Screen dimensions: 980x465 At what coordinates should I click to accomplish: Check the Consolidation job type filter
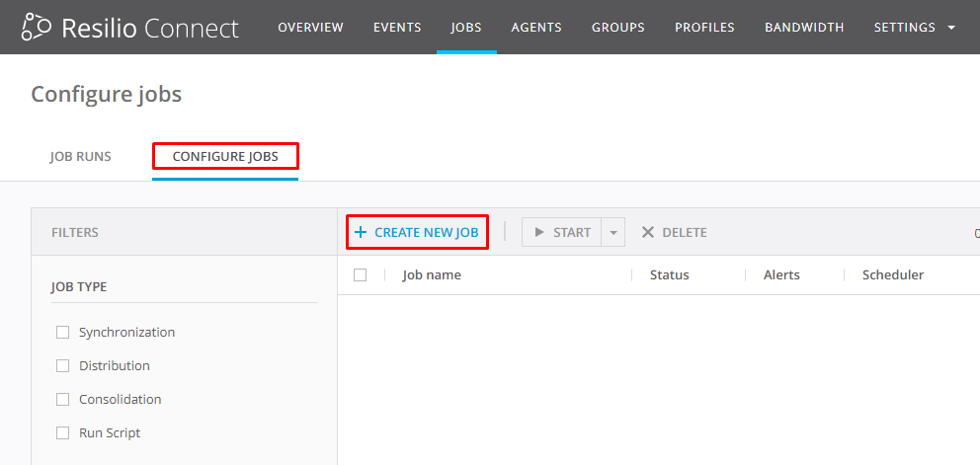click(x=63, y=400)
